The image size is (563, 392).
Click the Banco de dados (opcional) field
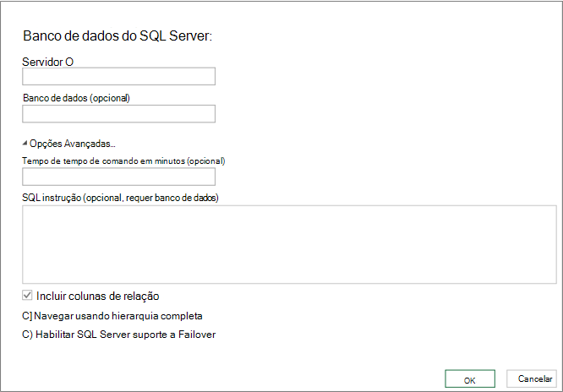pyautogui.click(x=119, y=114)
